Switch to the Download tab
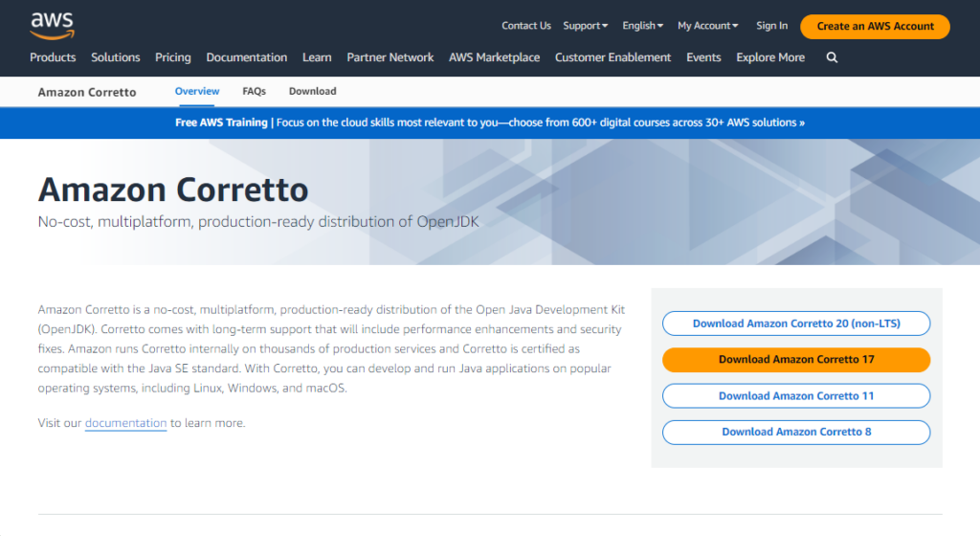The height and width of the screenshot is (536, 980). point(313,91)
